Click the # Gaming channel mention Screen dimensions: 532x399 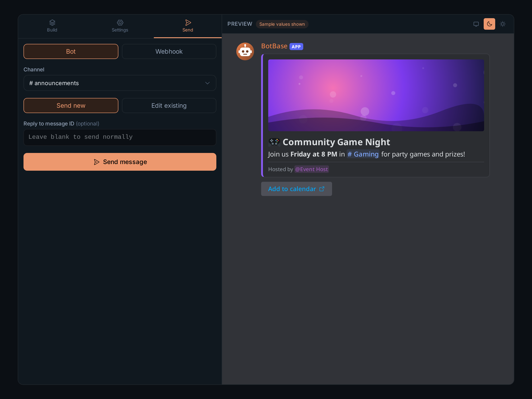coord(363,154)
